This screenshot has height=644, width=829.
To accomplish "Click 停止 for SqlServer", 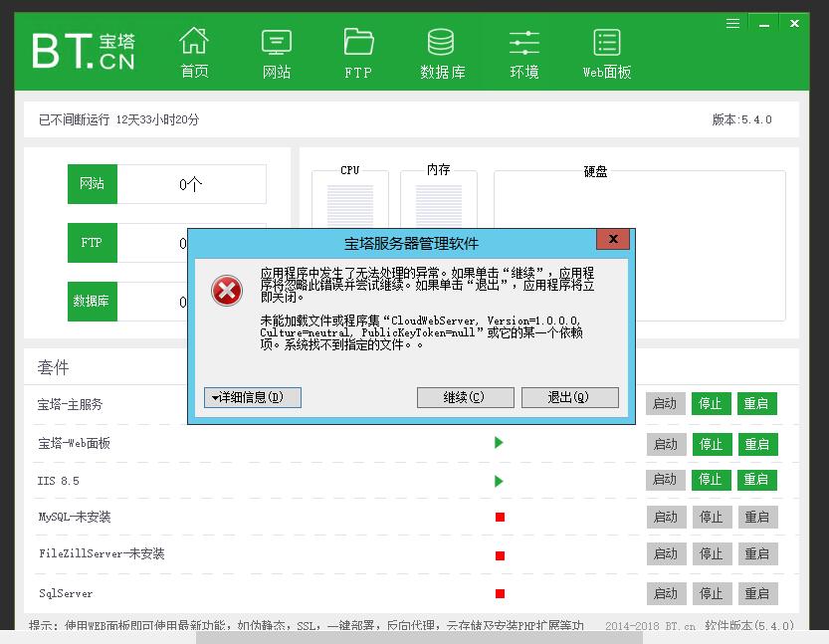I will 712,594.
